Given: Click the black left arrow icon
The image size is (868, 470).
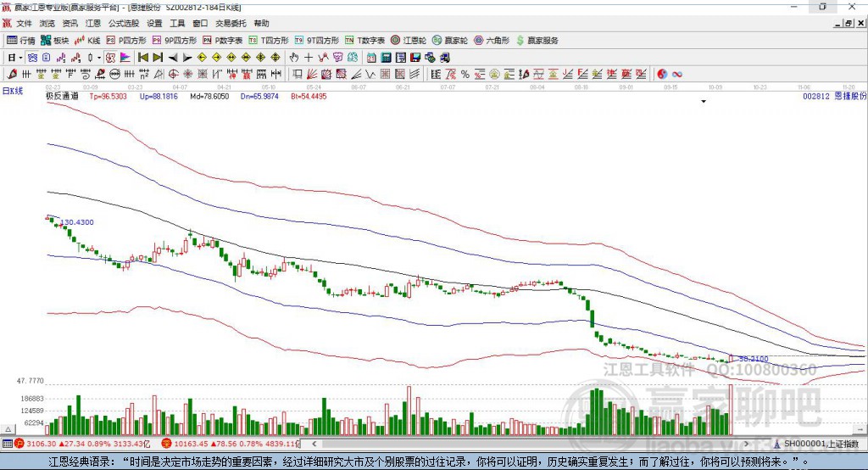Looking at the screenshot, I should 173,58.
